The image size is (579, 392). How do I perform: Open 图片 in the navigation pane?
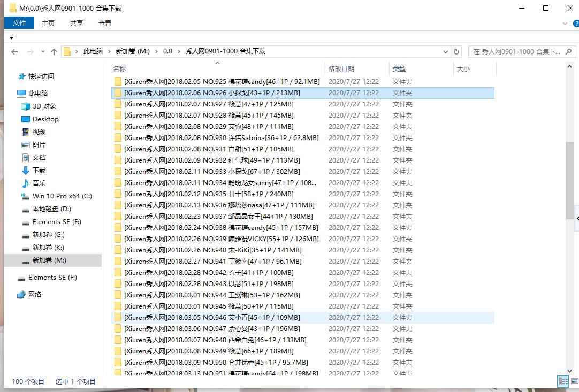(39, 145)
